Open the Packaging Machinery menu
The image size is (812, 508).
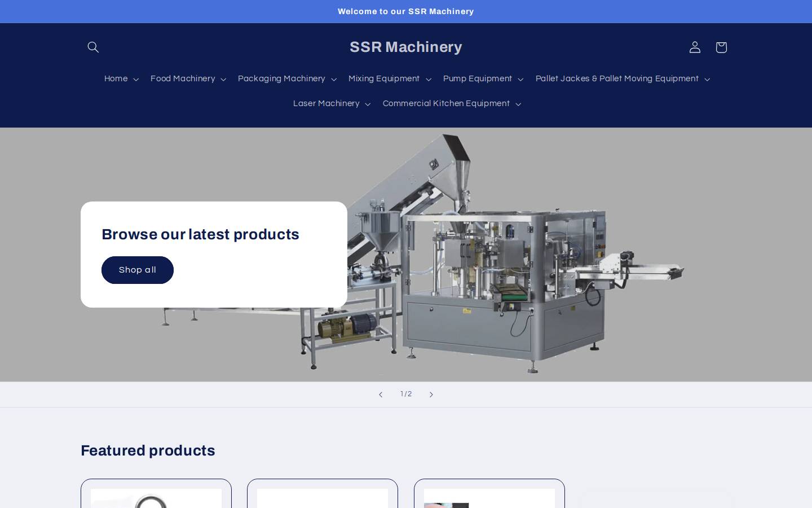(x=281, y=79)
